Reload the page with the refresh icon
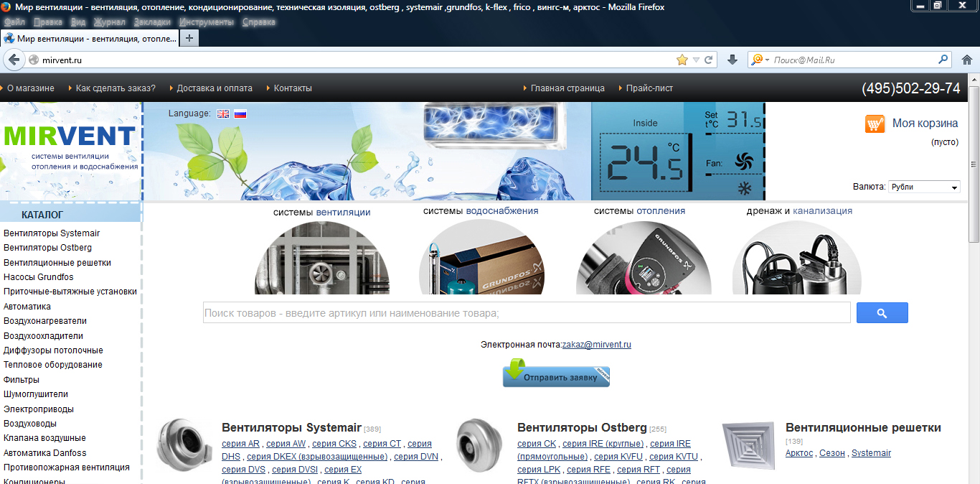This screenshot has width=980, height=484. coord(708,60)
